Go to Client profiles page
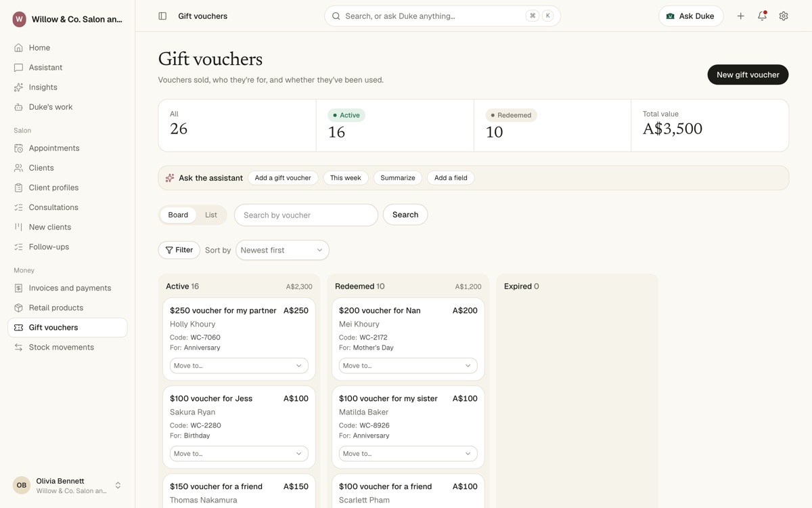The width and height of the screenshot is (812, 508). [68, 188]
